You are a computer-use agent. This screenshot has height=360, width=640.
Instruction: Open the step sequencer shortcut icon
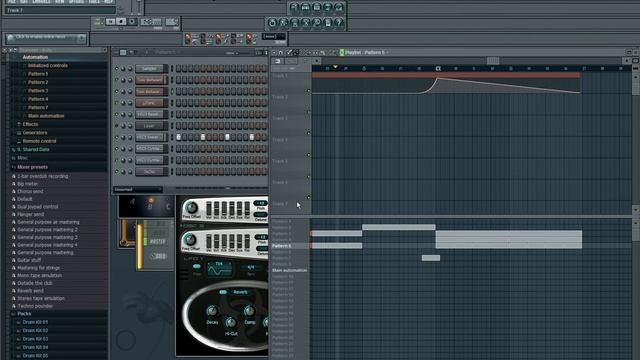305,7
